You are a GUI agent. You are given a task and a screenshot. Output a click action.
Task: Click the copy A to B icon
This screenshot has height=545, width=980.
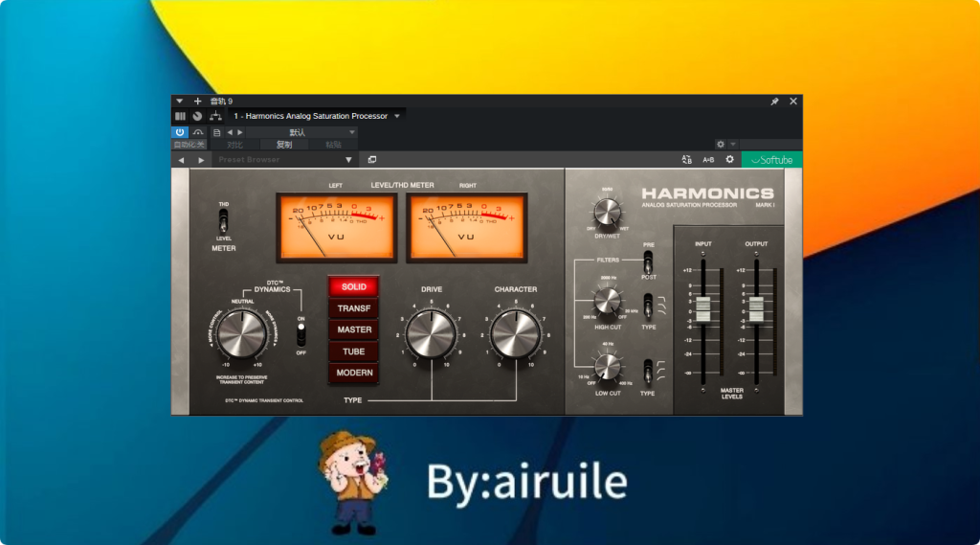coord(687,160)
